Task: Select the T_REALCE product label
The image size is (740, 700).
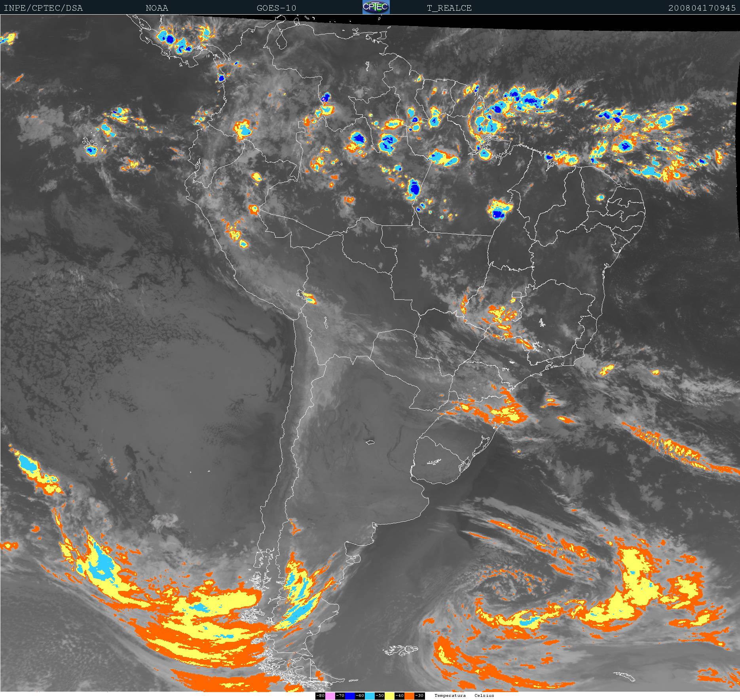Action: click(x=449, y=8)
